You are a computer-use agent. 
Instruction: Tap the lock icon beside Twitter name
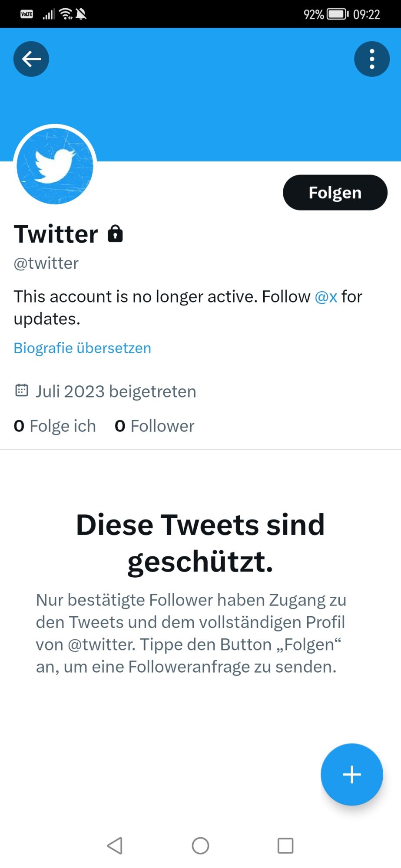pyautogui.click(x=115, y=233)
